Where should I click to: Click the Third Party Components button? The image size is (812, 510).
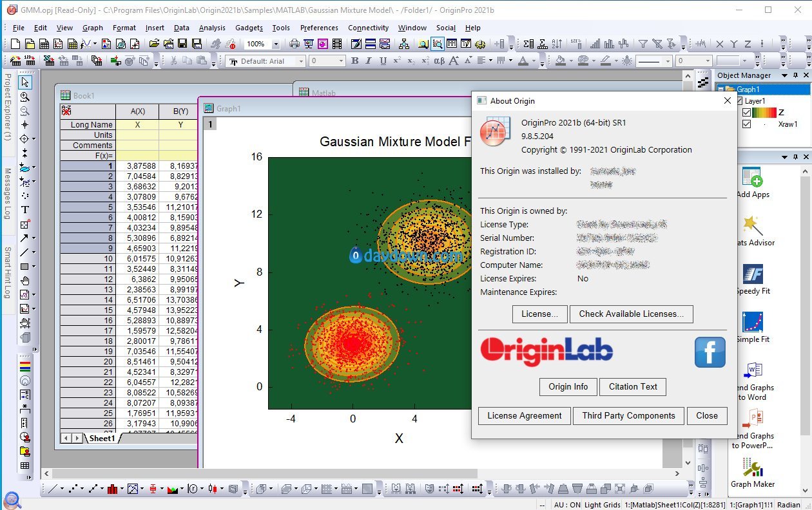tap(628, 415)
